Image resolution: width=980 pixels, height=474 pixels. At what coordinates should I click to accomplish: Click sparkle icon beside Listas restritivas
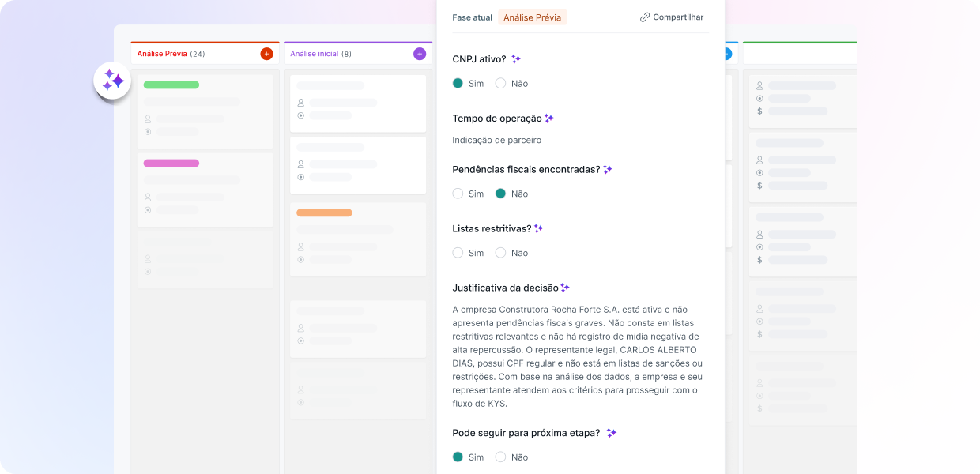[539, 228]
